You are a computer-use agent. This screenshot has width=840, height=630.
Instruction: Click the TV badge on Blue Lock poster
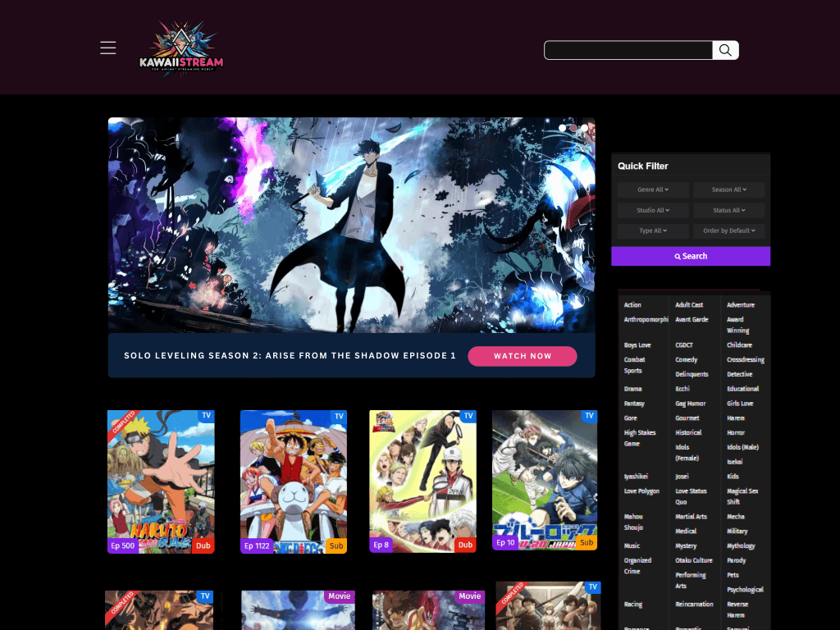coord(588,417)
